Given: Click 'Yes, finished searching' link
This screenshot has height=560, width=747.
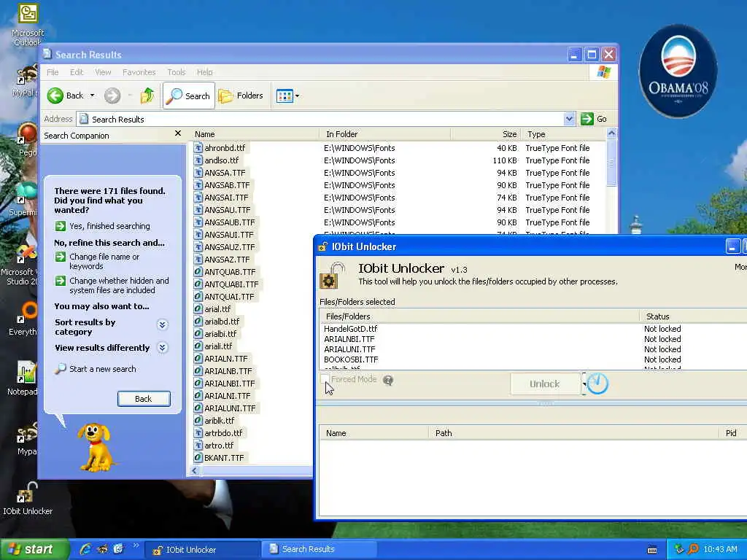Looking at the screenshot, I should click(x=109, y=226).
